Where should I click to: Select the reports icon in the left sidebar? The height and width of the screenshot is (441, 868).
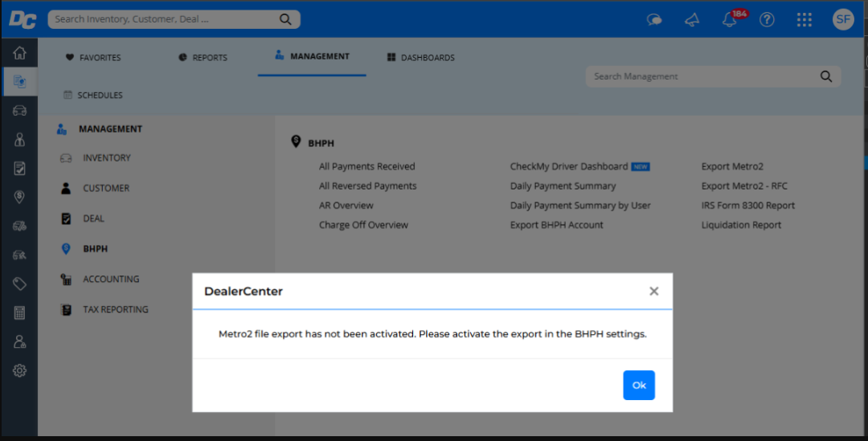pyautogui.click(x=19, y=82)
